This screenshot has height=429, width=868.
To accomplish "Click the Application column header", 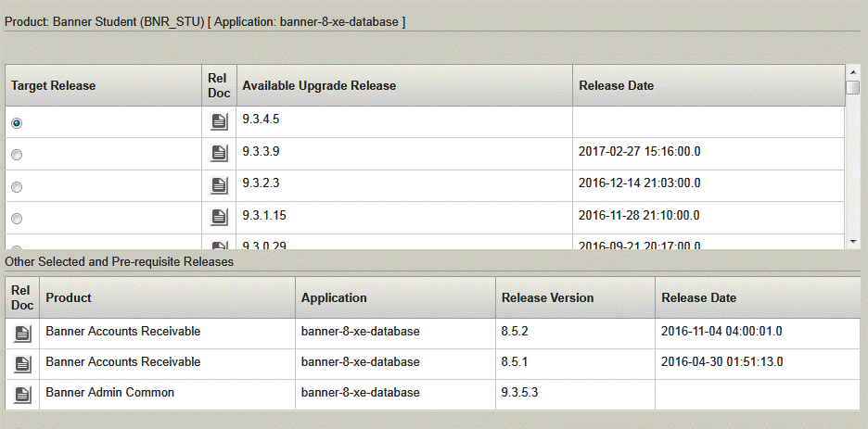I will click(395, 297).
